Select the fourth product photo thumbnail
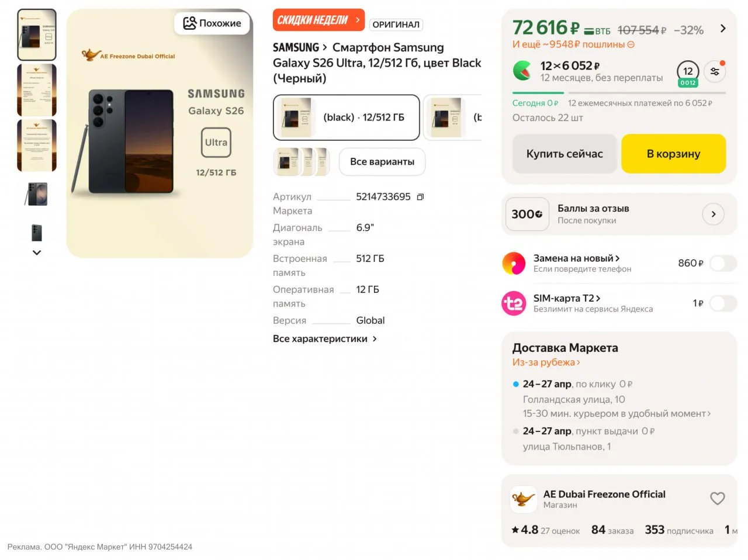The image size is (748, 560). click(x=37, y=194)
